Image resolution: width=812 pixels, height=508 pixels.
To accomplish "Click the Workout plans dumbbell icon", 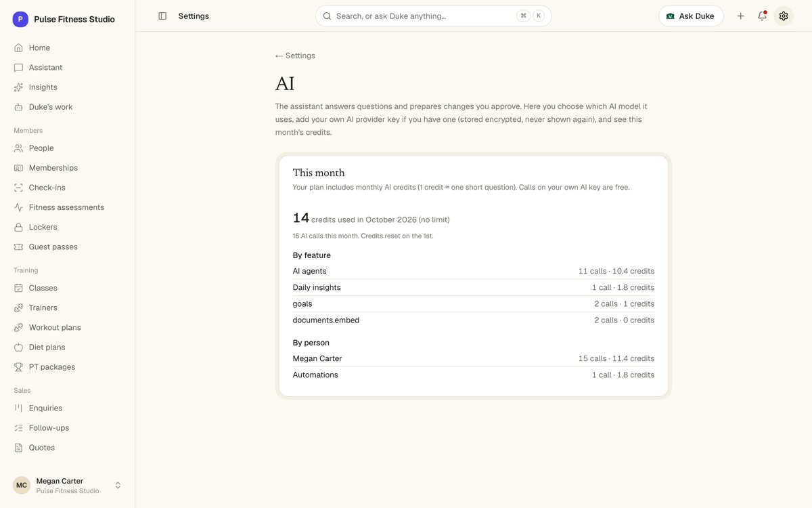I will (x=18, y=327).
